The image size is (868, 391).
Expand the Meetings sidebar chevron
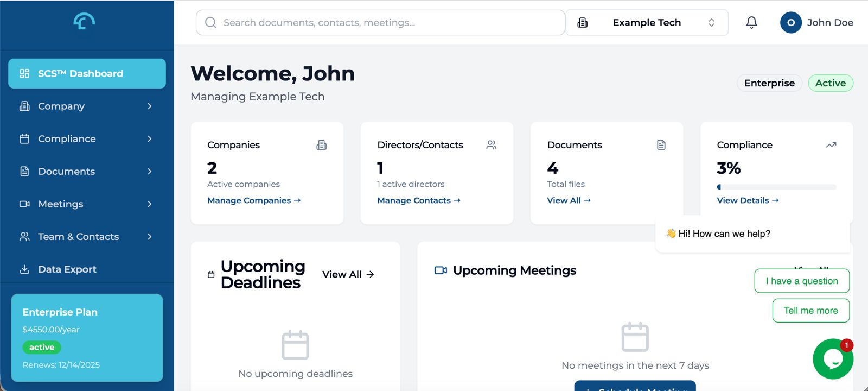[150, 204]
